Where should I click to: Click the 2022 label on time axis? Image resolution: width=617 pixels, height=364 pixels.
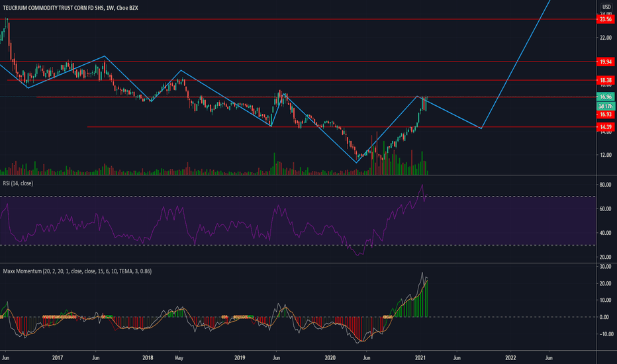pos(511,357)
